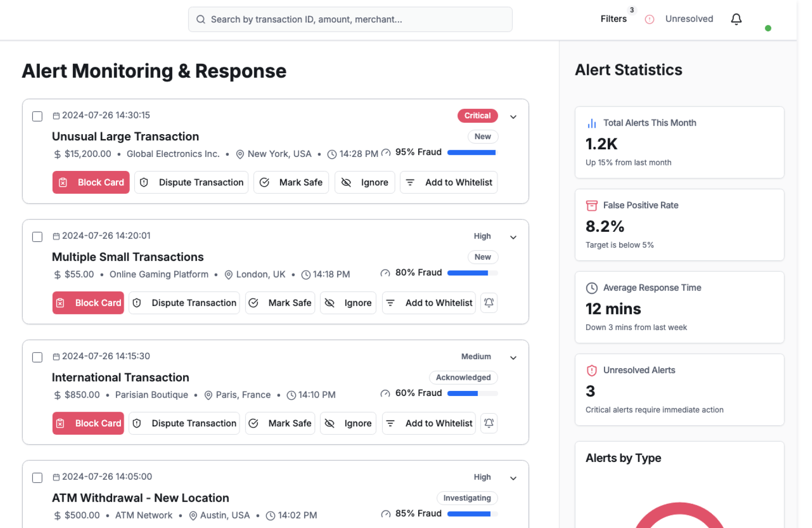Click the snooze bell icon on International Transaction alert
The height and width of the screenshot is (528, 812).
tap(489, 423)
